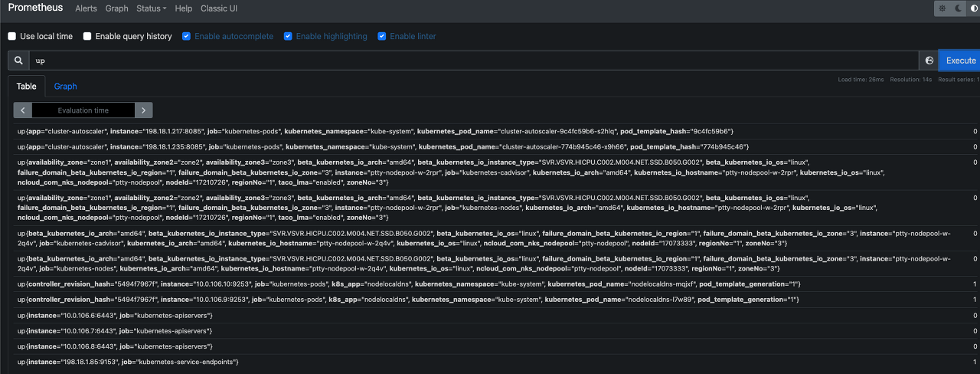Open the Alerts page
This screenshot has width=980, height=374.
[x=86, y=8]
